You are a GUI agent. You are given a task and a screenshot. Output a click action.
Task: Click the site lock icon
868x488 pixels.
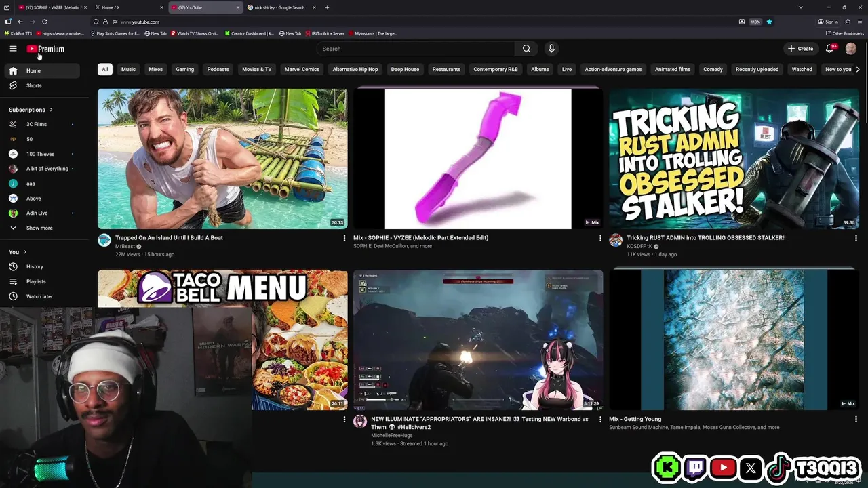point(104,22)
